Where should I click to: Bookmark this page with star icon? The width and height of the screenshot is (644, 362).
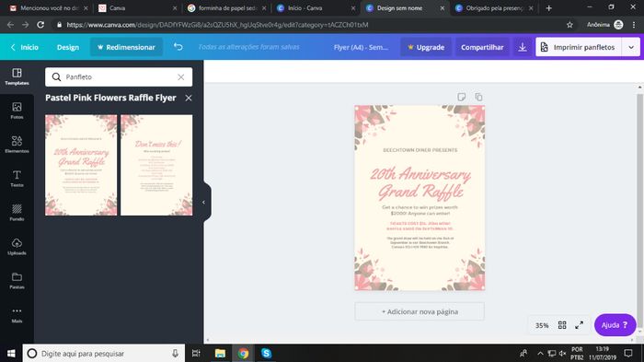click(569, 25)
